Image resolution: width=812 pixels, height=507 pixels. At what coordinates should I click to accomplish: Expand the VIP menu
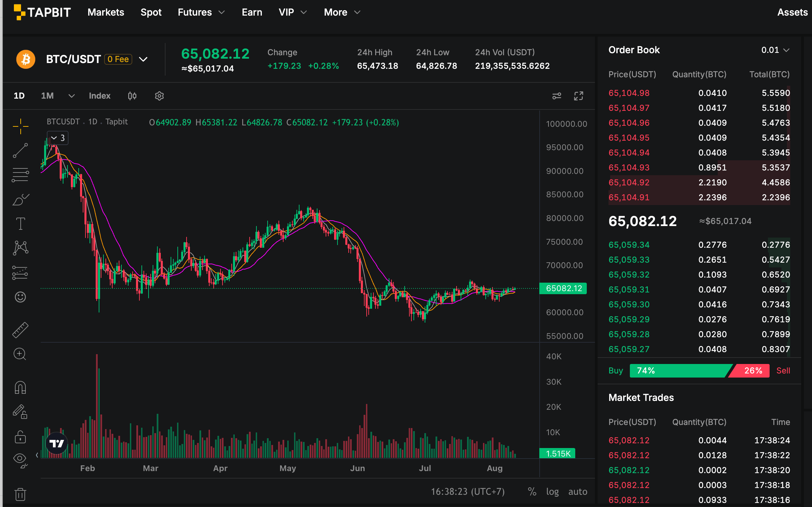click(x=293, y=12)
